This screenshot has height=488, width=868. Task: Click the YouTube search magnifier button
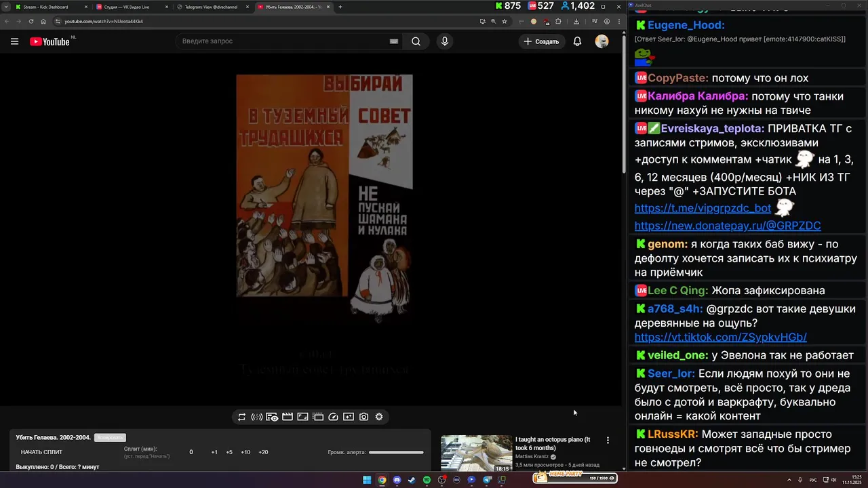[416, 41]
